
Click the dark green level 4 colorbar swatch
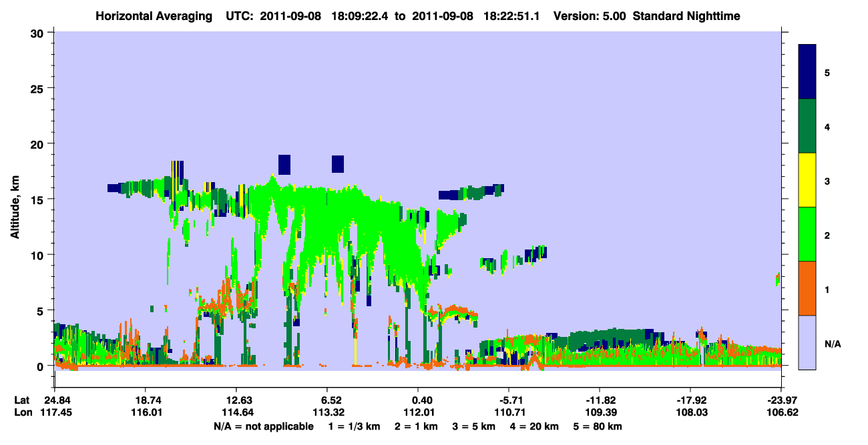click(x=807, y=126)
